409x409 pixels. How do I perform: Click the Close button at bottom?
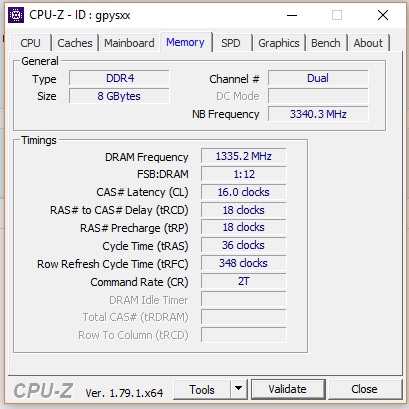(364, 389)
